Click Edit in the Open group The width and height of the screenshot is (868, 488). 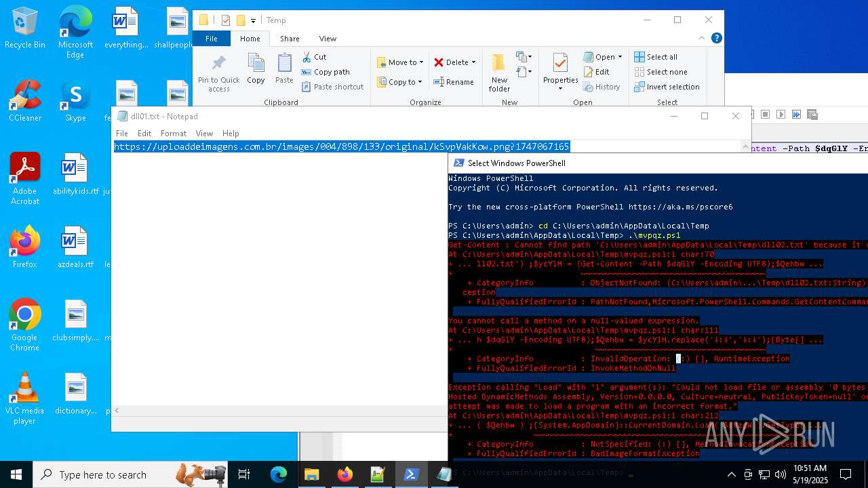click(596, 72)
